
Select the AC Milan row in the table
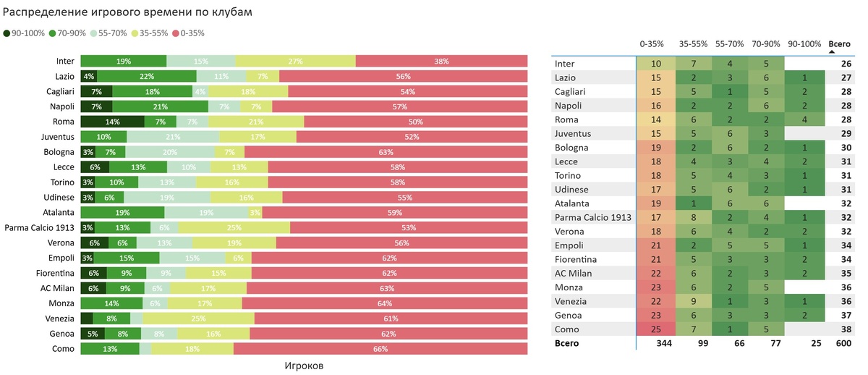[x=702, y=273]
